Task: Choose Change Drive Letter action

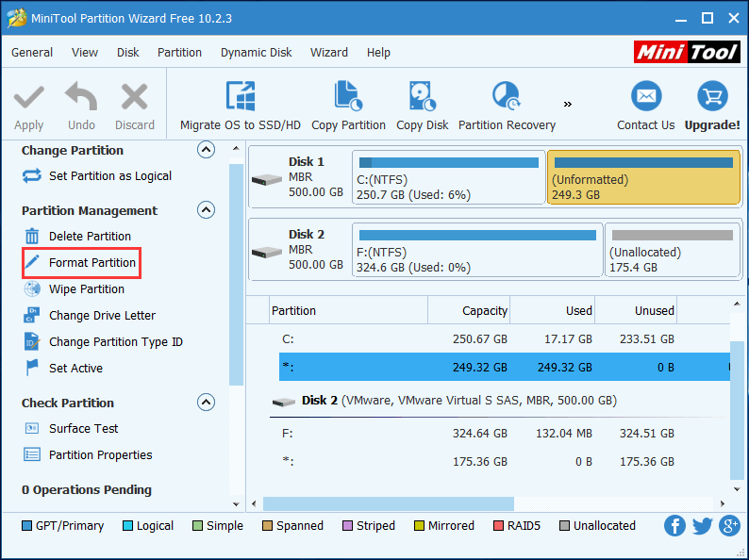Action: tap(102, 316)
